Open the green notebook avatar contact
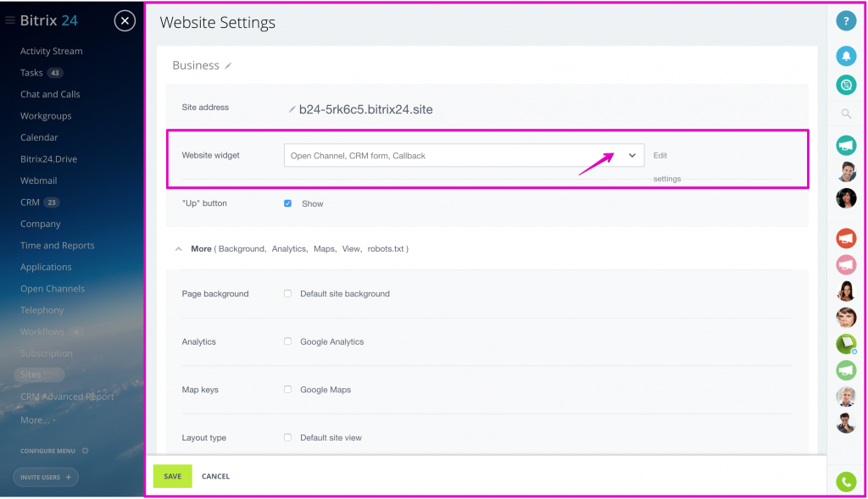 (x=846, y=344)
